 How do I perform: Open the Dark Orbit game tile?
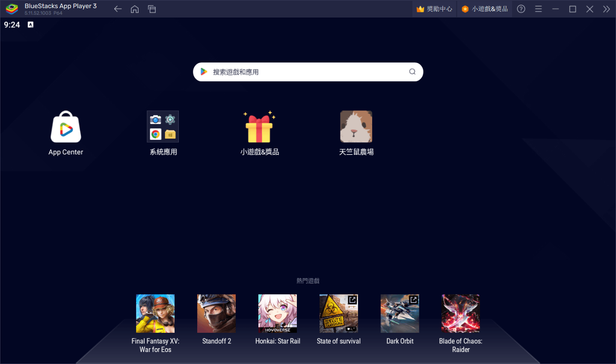[x=400, y=314]
